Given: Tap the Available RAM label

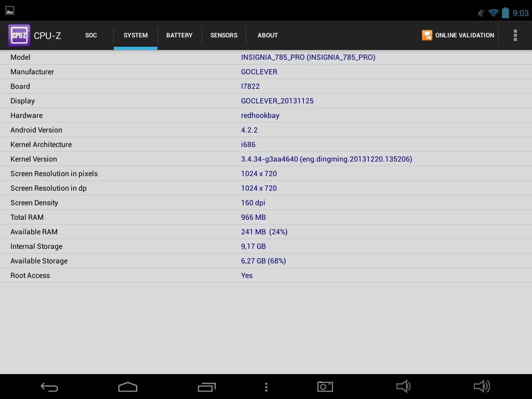Looking at the screenshot, I should (x=34, y=232).
